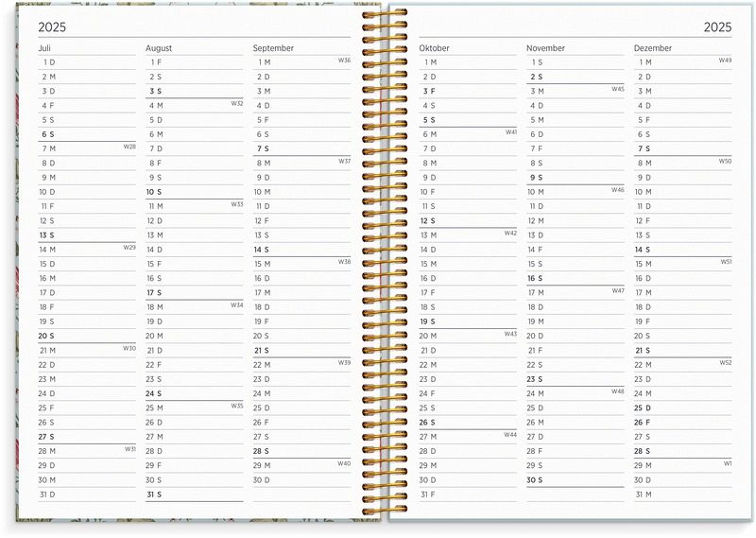Click the August month heading
The image size is (756, 538).
pyautogui.click(x=160, y=48)
